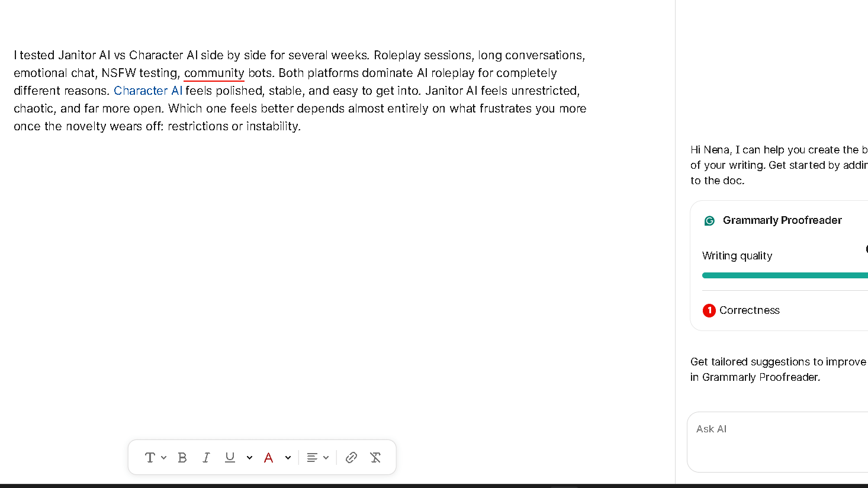Apply the red text color A
The image size is (868, 488).
[x=268, y=457]
